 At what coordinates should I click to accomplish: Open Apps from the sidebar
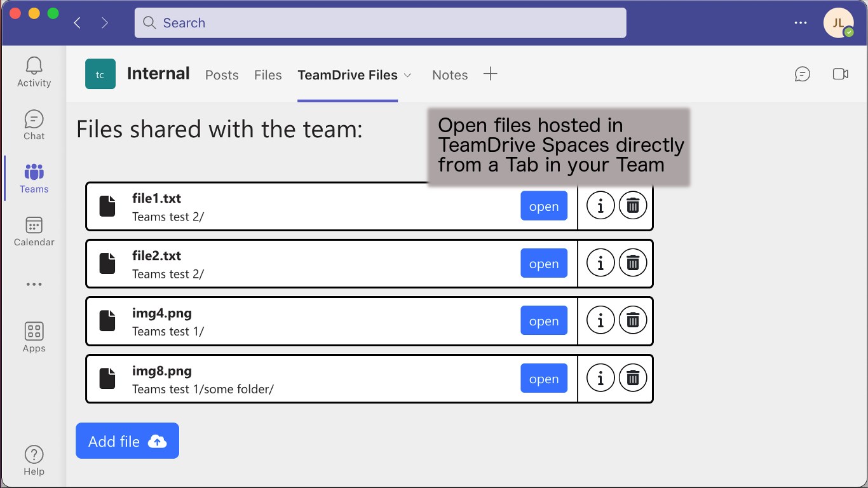coord(34,337)
